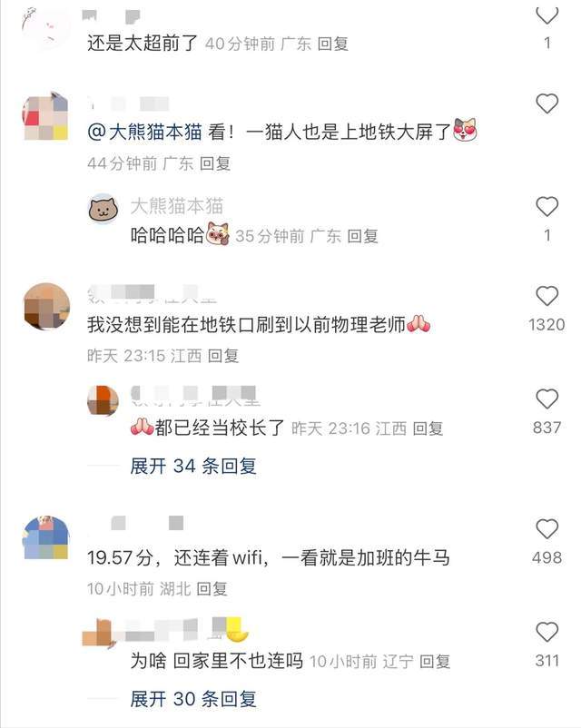Expand the 30 replies thread
This screenshot has height=728, width=581.
tap(193, 699)
